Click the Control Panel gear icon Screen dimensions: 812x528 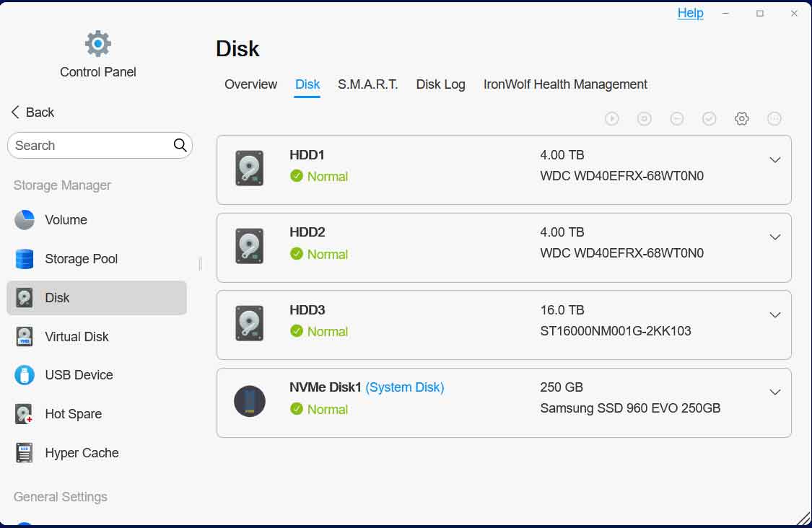(98, 43)
